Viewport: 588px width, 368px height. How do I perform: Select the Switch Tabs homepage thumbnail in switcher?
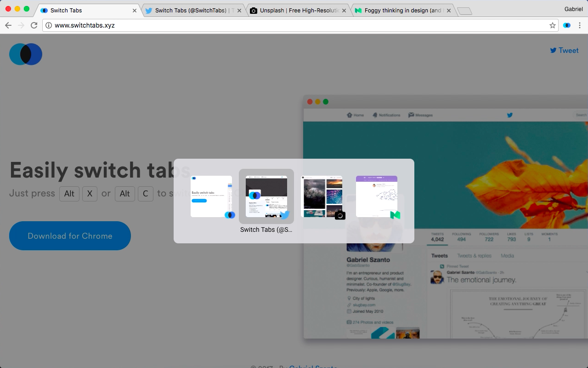pyautogui.click(x=211, y=196)
